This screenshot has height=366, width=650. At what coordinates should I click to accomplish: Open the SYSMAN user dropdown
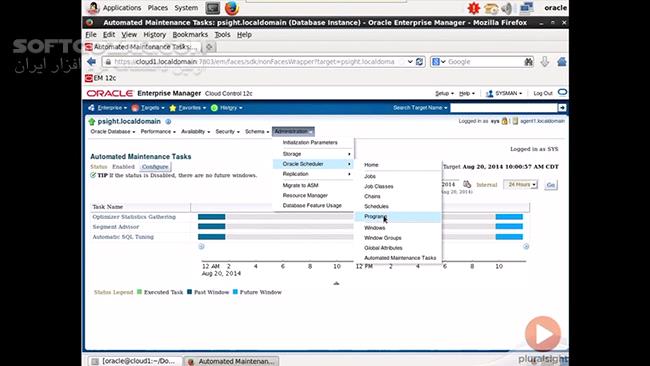click(504, 93)
